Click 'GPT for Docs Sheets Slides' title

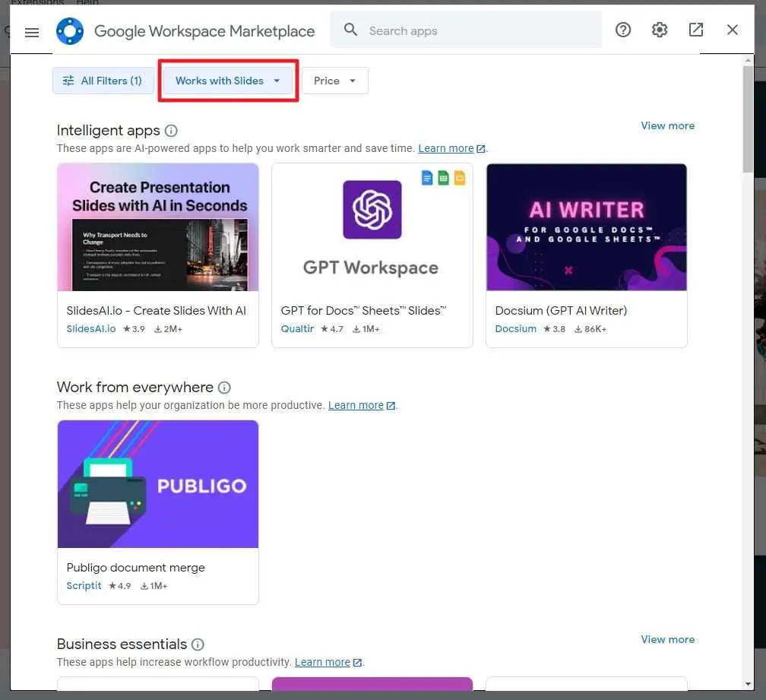click(x=363, y=311)
